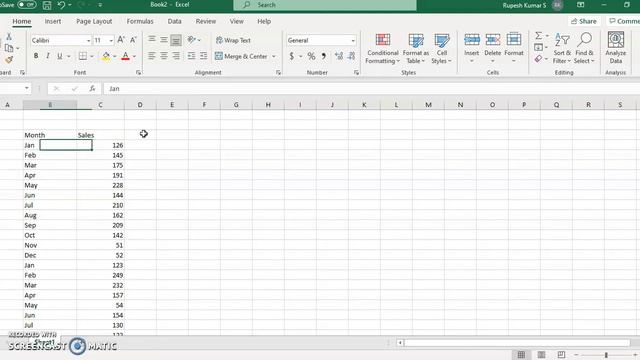Click the Merge & Center button
The width and height of the screenshot is (640, 360).
241,56
